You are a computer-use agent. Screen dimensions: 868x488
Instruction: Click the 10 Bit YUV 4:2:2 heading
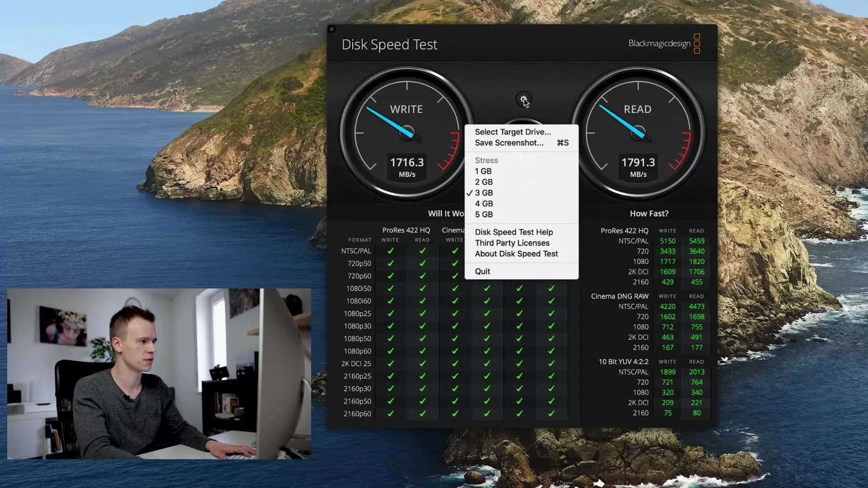pyautogui.click(x=623, y=362)
